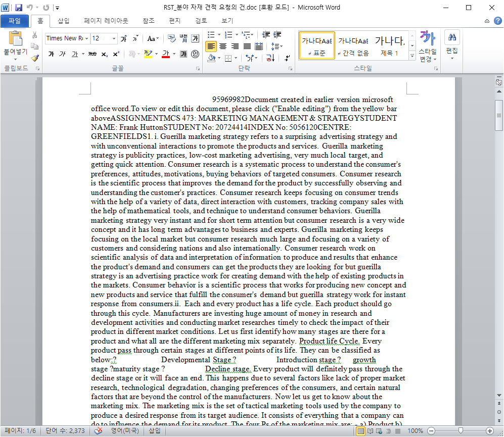The width and height of the screenshot is (504, 437).
Task: Apply the 제목 1 heading style
Action: 390,45
